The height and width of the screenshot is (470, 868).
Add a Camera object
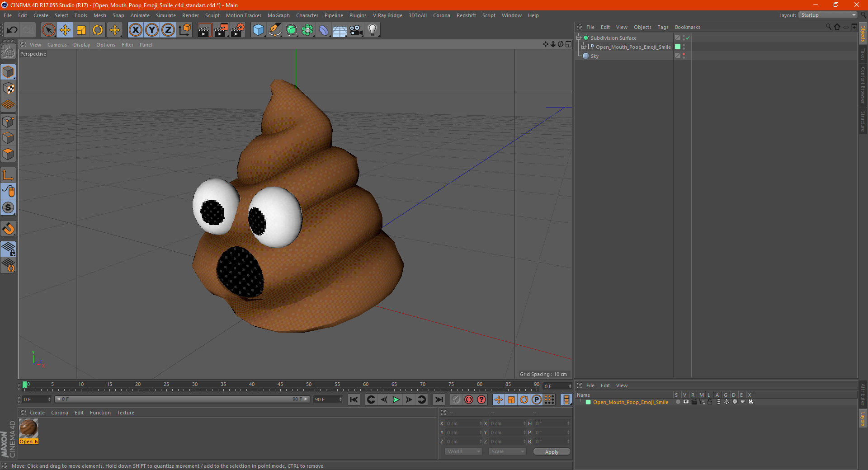coord(356,30)
